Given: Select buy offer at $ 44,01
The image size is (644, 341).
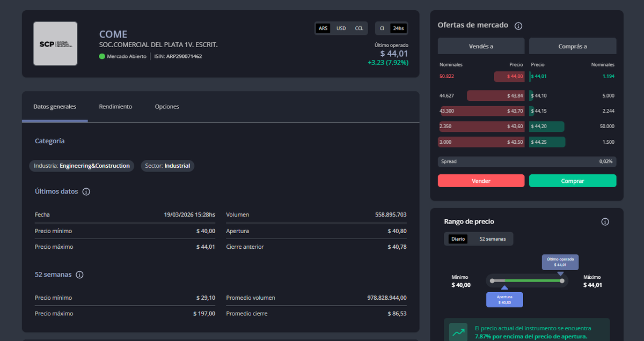Looking at the screenshot, I should click(538, 77).
